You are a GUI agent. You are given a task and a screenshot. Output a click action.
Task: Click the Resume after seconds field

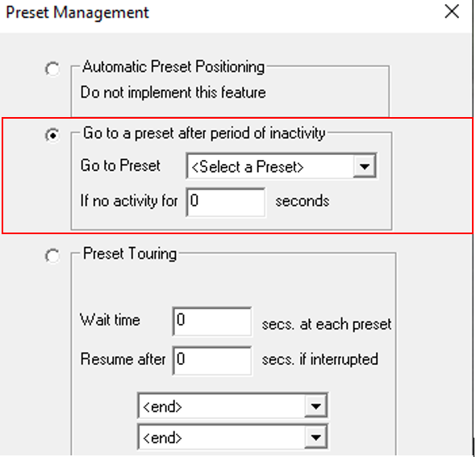coord(212,360)
